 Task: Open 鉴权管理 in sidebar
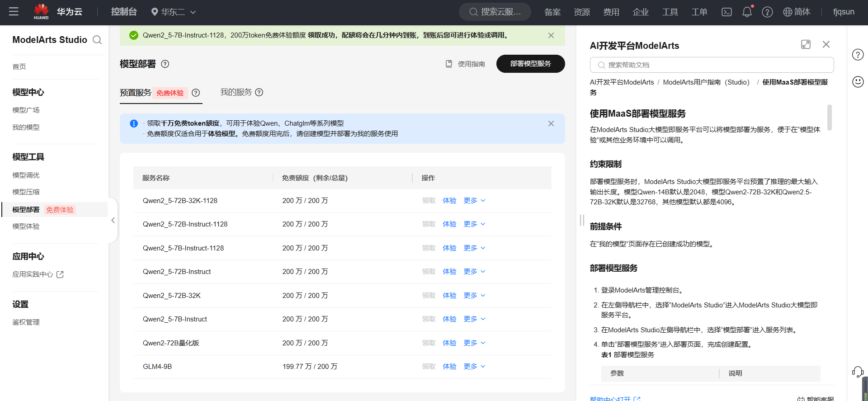(26, 322)
